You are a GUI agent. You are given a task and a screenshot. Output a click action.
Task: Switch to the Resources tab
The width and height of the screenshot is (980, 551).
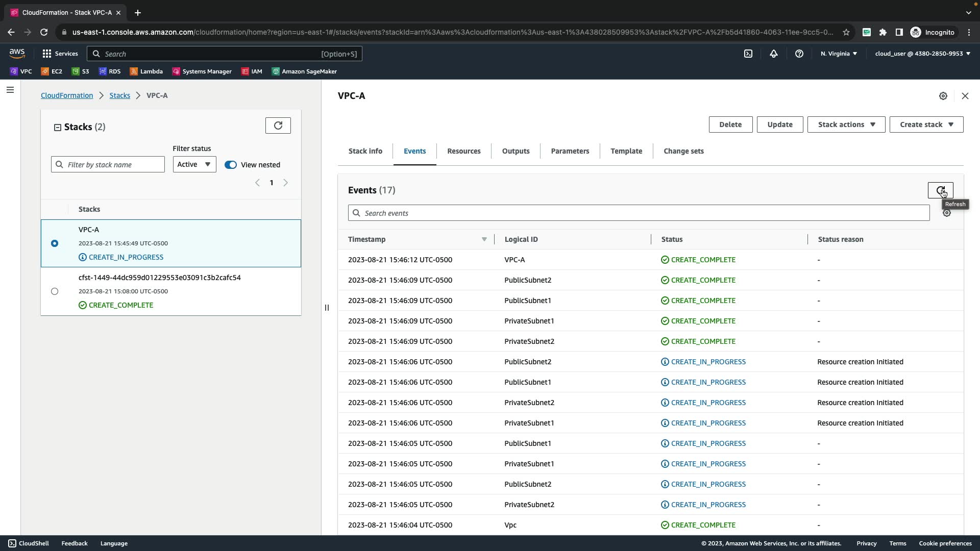click(463, 151)
